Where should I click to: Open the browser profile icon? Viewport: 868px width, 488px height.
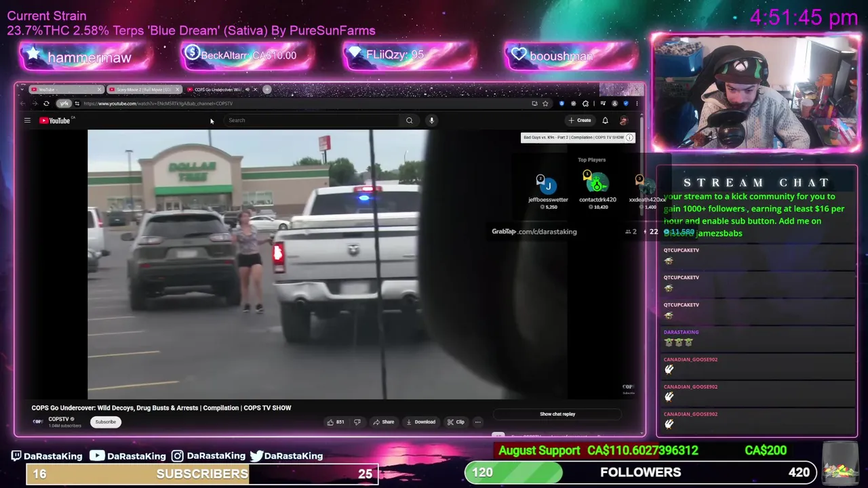614,104
